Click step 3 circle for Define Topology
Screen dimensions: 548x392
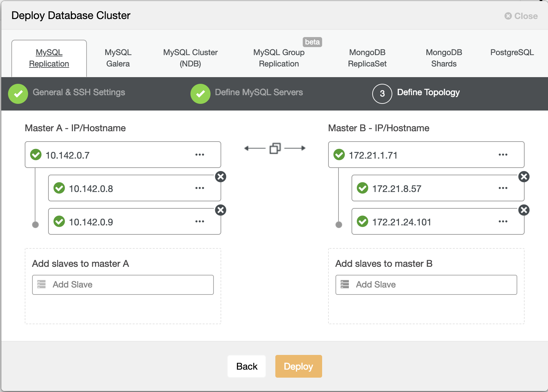pos(382,94)
